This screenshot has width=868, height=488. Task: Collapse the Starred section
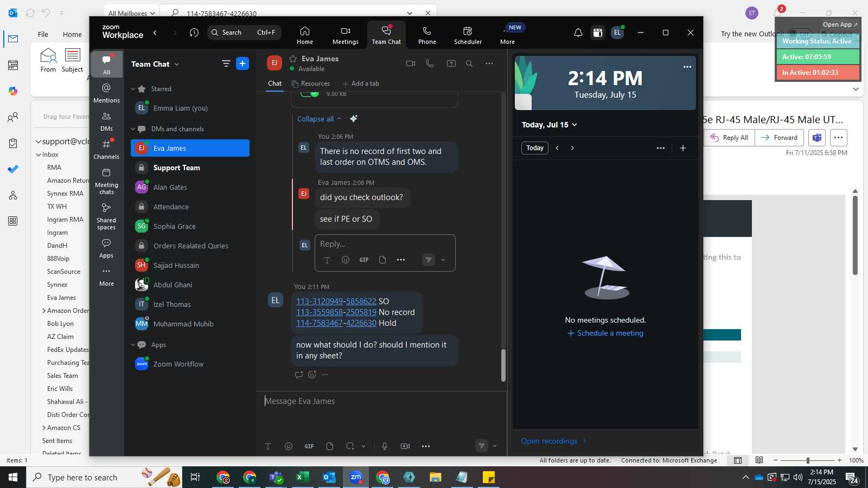pyautogui.click(x=133, y=89)
